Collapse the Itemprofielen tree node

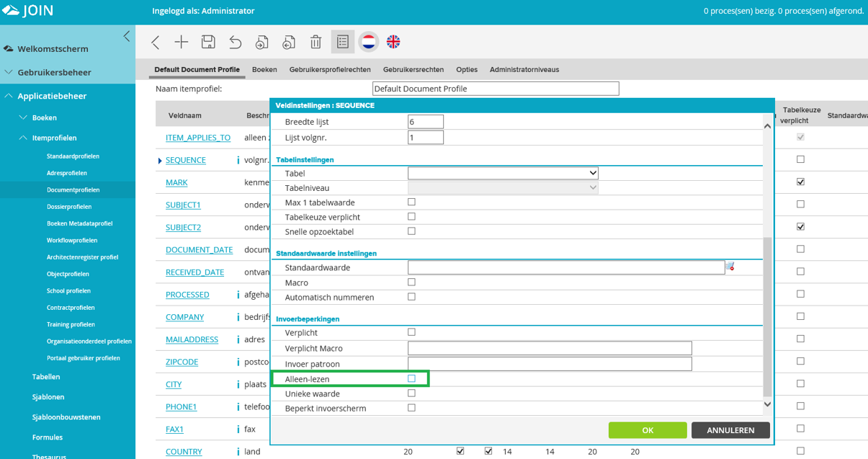click(x=23, y=138)
